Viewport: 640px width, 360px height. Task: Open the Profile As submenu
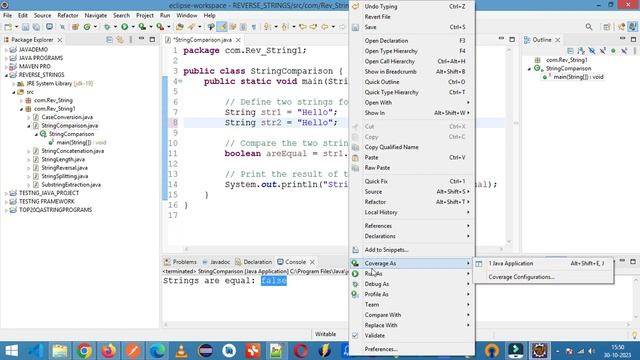(x=412, y=294)
